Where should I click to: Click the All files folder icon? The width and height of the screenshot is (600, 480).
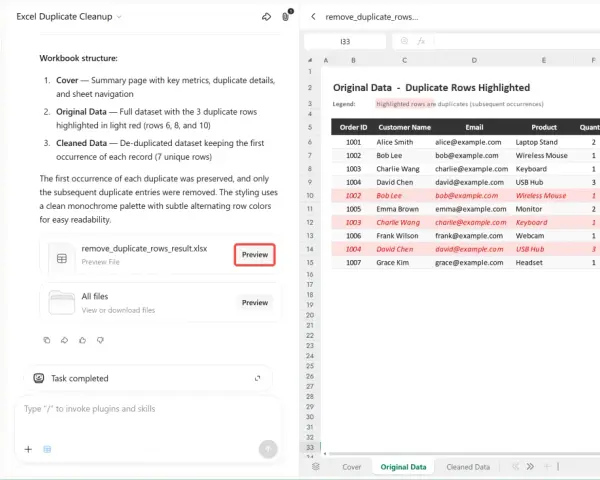tap(62, 302)
